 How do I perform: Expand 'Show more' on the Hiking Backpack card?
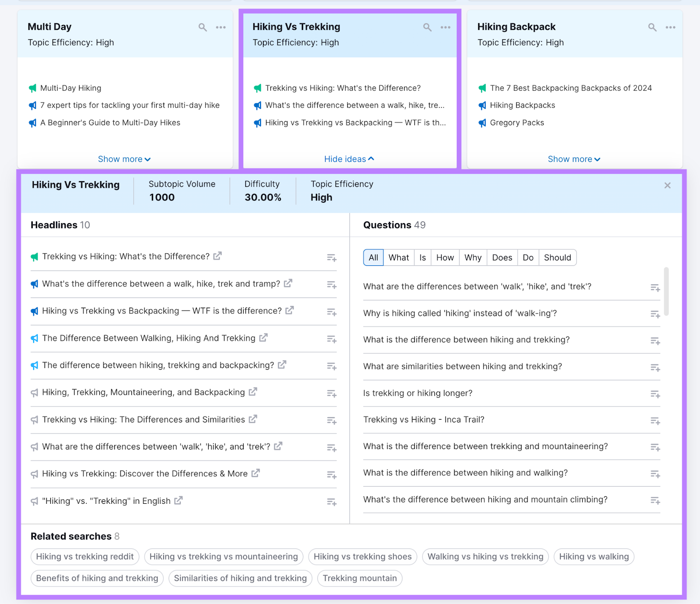(574, 159)
